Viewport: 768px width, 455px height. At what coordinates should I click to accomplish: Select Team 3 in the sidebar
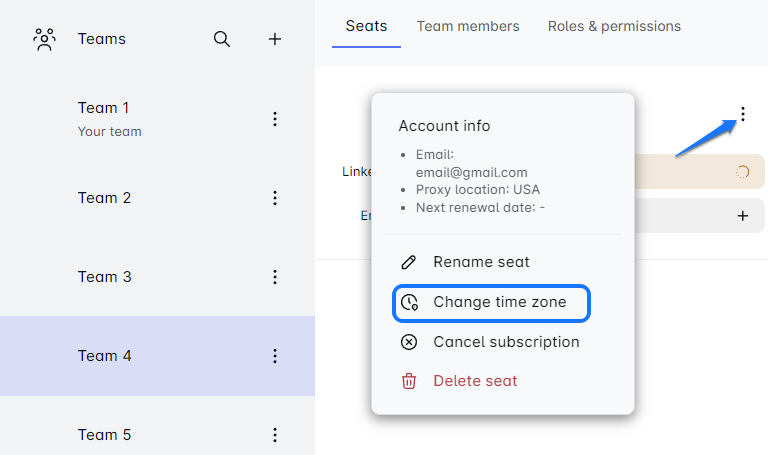point(104,277)
